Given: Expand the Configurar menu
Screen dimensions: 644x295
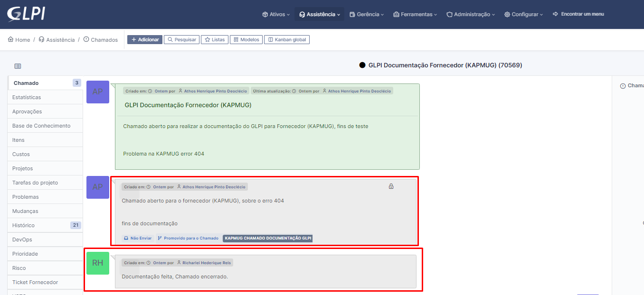Looking at the screenshot, I should [523, 14].
